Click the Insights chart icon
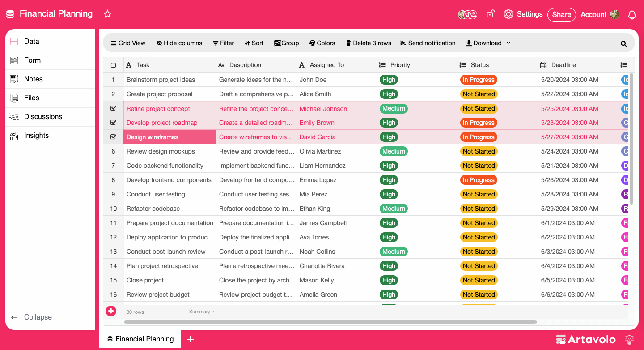 tap(14, 135)
